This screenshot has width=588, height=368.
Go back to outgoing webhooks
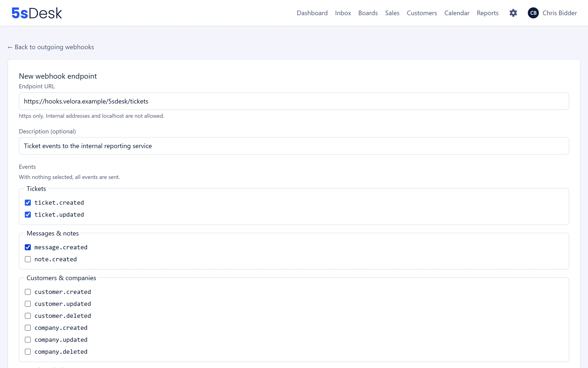coord(51,47)
